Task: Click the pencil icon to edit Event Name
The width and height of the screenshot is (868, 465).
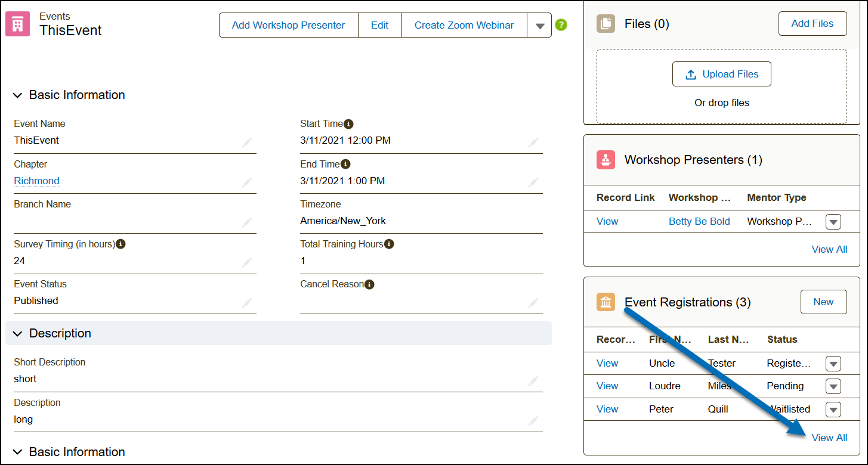Action: point(247,142)
